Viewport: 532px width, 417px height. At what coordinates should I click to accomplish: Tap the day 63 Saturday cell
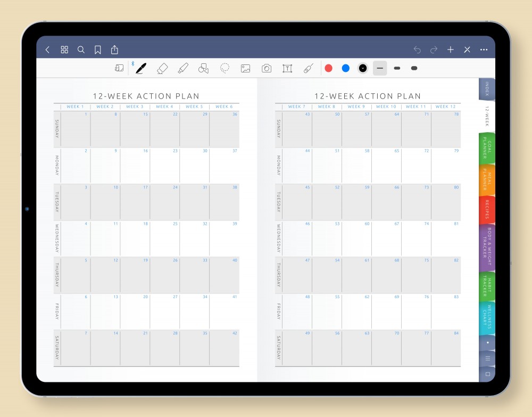pyautogui.click(x=356, y=348)
